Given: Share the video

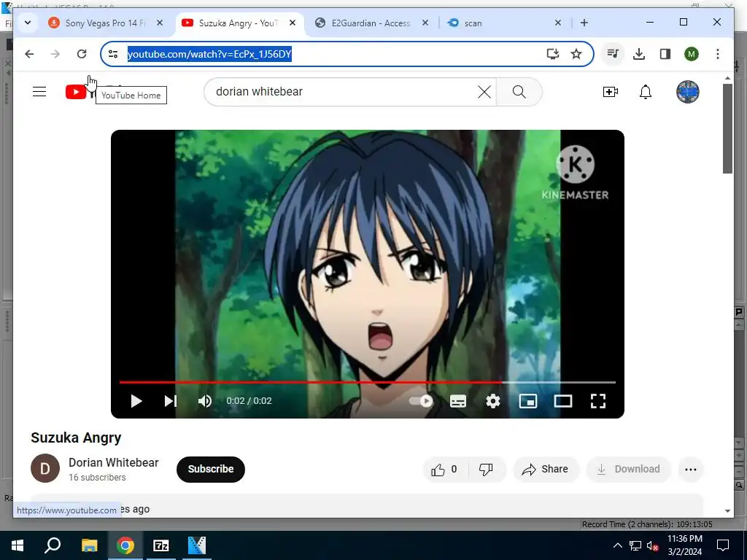Looking at the screenshot, I should click(x=546, y=469).
